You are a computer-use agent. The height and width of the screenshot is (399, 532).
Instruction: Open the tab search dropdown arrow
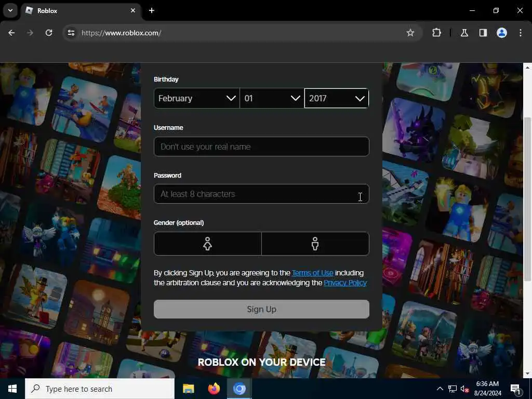click(10, 10)
